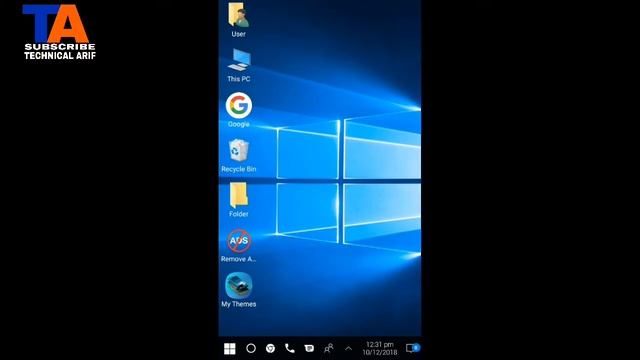Open the Recycle Bin
Image resolution: width=640 pixels, height=360 pixels.
(239, 150)
